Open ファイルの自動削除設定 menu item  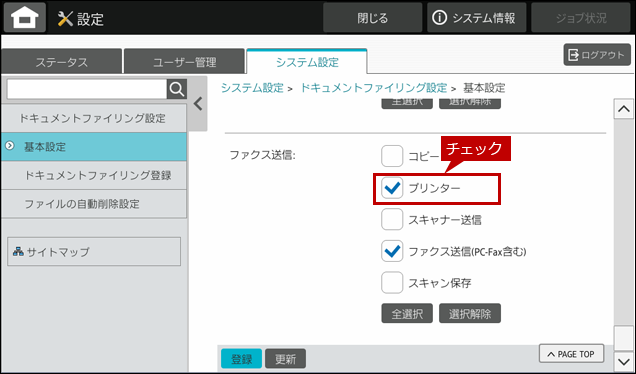(x=93, y=204)
